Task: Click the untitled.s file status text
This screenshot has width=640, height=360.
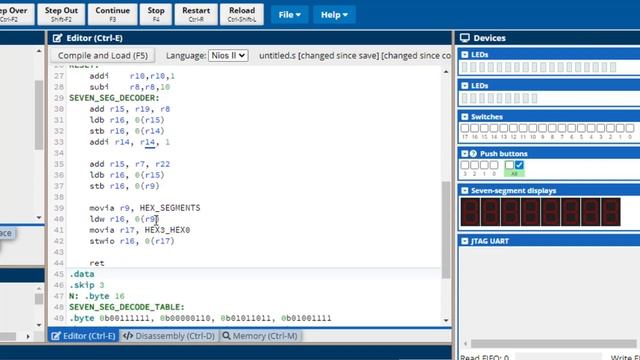Action: click(x=354, y=56)
